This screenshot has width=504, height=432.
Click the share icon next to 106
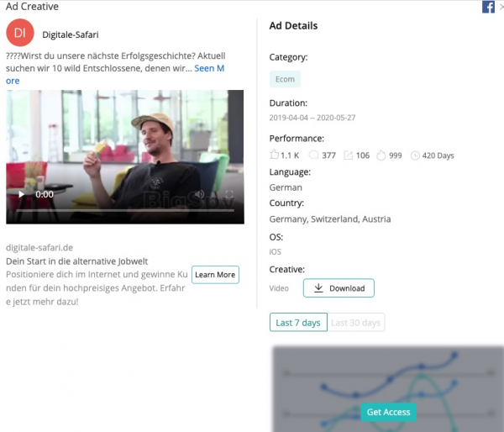coord(348,155)
